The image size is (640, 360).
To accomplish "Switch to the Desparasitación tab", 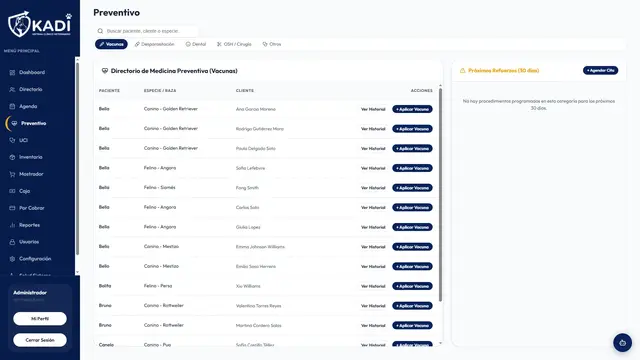I will (155, 44).
